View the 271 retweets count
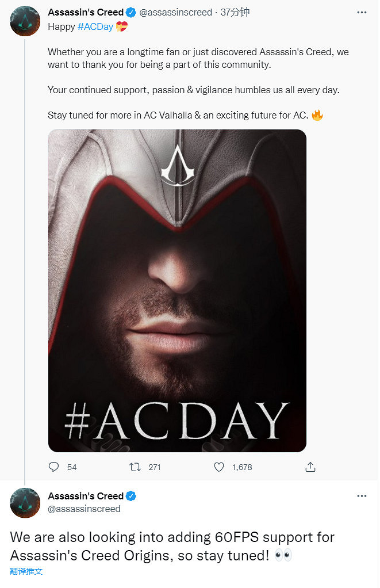The width and height of the screenshot is (380, 588). (x=155, y=467)
